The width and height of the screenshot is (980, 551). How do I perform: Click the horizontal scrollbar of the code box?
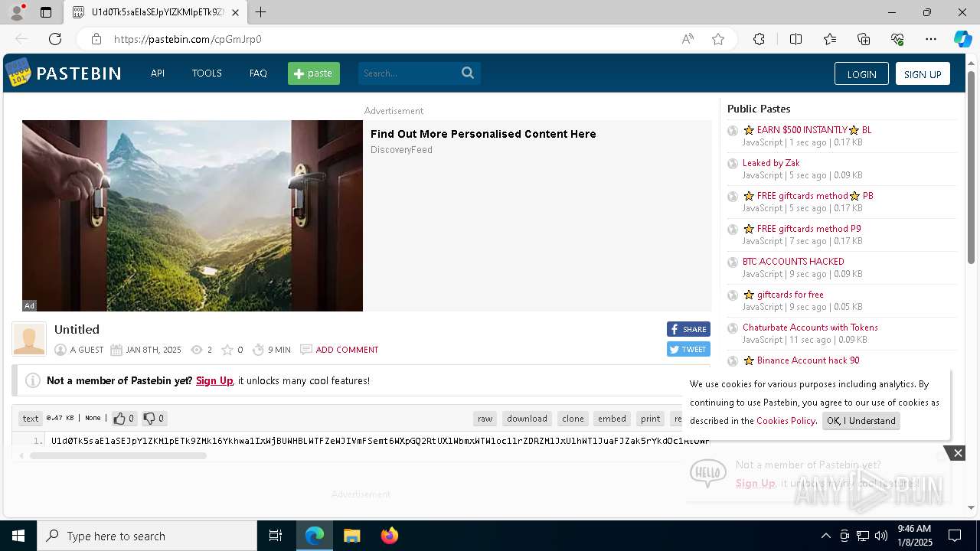click(x=119, y=455)
